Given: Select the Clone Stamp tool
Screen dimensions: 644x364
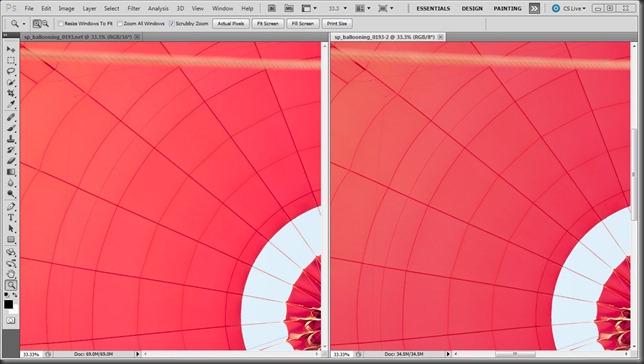Looking at the screenshot, I should 11,139.
